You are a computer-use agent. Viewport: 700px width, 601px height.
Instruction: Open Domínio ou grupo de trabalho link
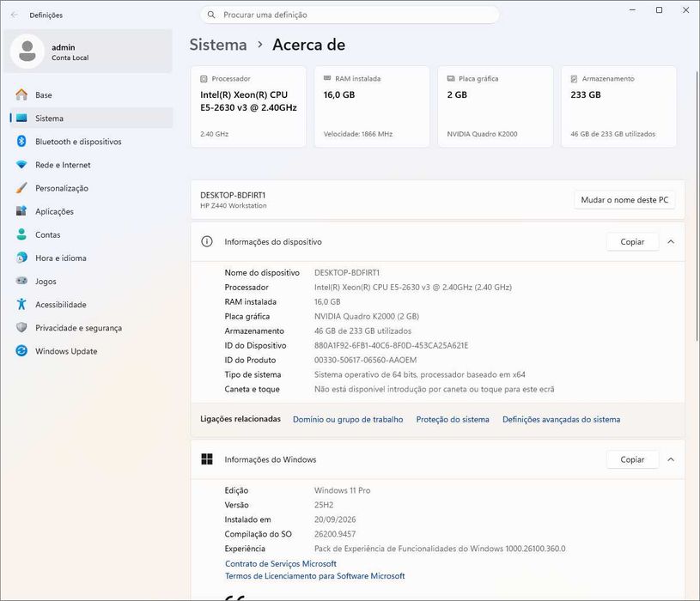tap(348, 419)
